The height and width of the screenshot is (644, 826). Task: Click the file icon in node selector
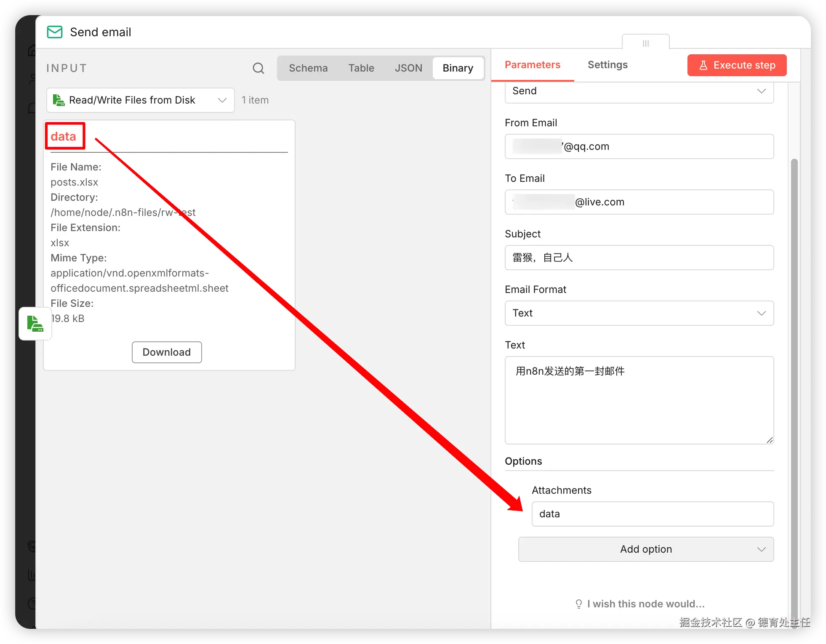click(59, 100)
